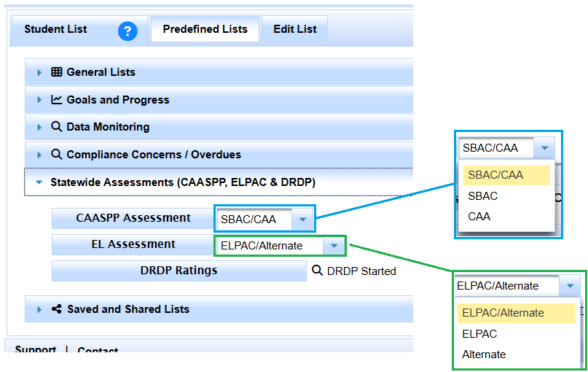
Task: Click the grid icon next to General Lists
Action: pos(57,71)
